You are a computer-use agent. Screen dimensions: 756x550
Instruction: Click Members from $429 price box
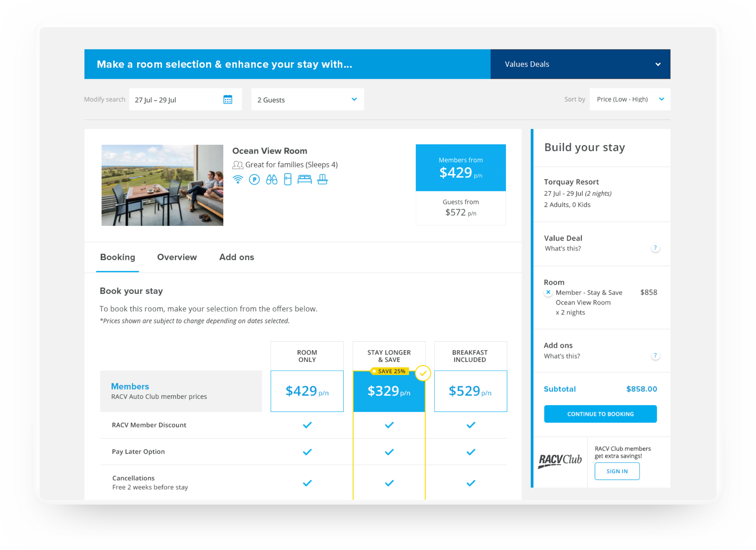click(x=461, y=168)
